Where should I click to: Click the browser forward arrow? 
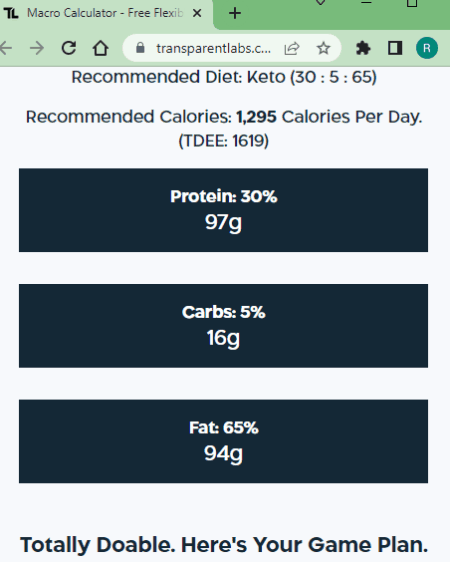[x=37, y=48]
